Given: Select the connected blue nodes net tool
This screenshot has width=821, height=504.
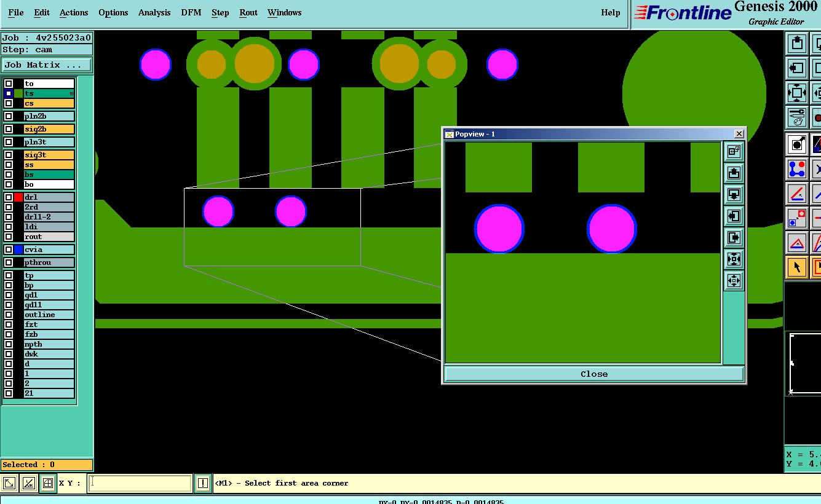Looking at the screenshot, I should pyautogui.click(x=797, y=168).
